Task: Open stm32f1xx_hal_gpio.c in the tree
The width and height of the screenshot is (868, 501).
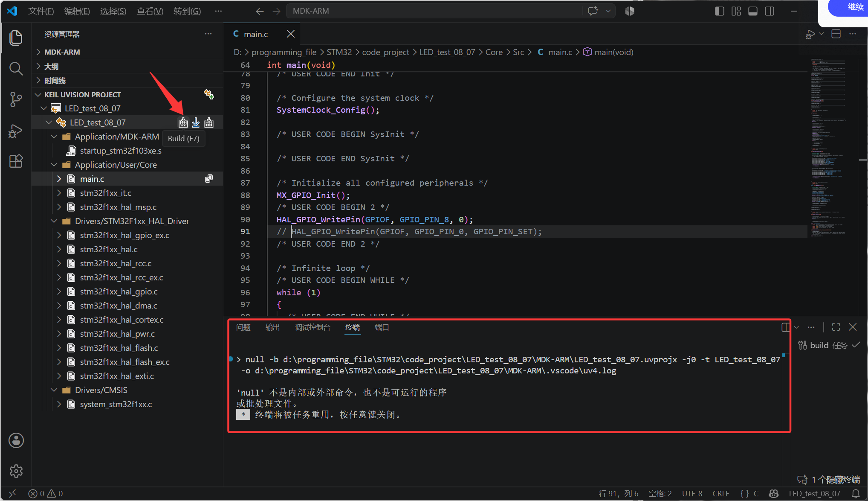Action: [x=119, y=291]
